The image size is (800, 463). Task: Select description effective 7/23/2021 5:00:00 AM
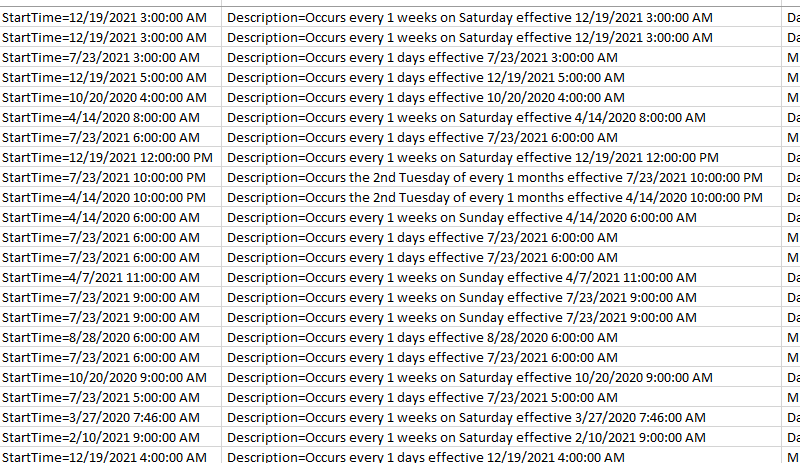point(502,398)
